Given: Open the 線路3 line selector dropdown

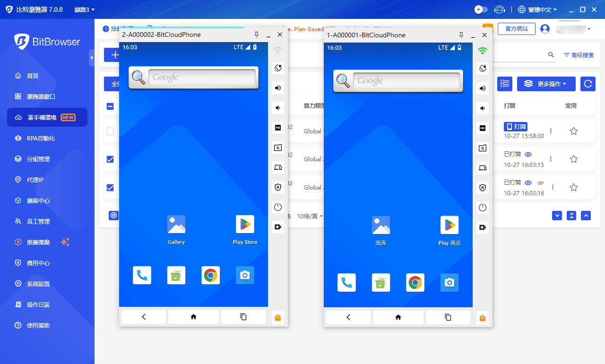Looking at the screenshot, I should (x=85, y=9).
